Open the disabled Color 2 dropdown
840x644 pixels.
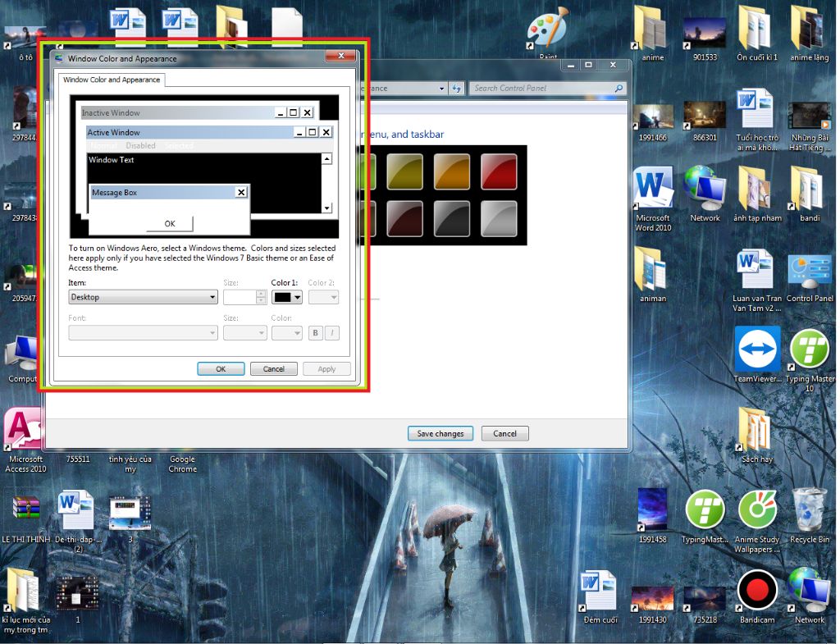pyautogui.click(x=323, y=297)
